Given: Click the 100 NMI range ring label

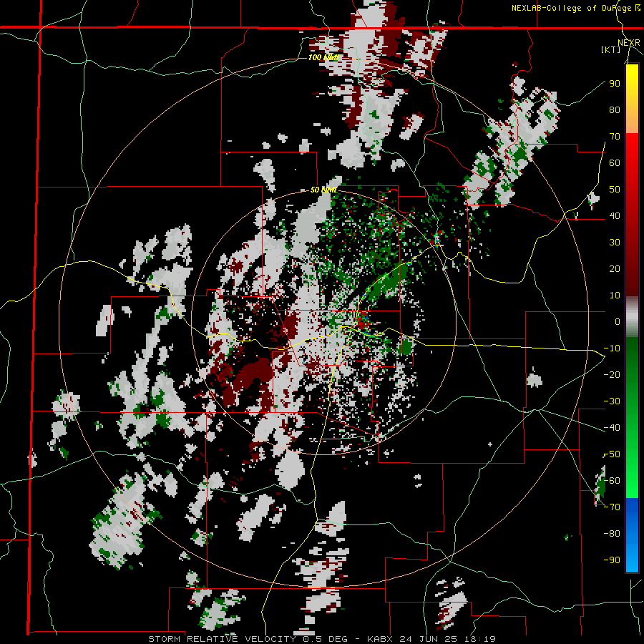Looking at the screenshot, I should pyautogui.click(x=323, y=57).
